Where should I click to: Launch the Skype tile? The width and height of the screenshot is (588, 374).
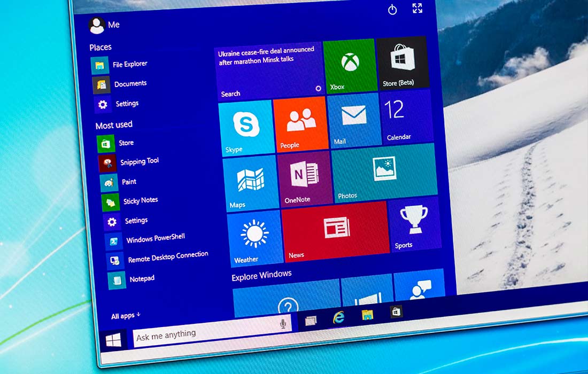(x=246, y=124)
